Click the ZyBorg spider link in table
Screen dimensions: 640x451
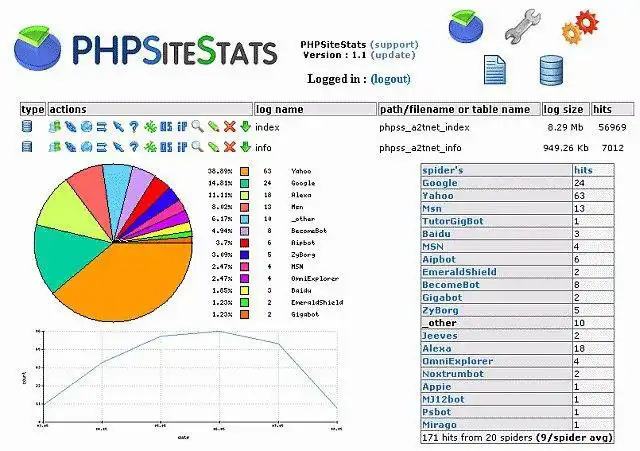click(x=440, y=310)
